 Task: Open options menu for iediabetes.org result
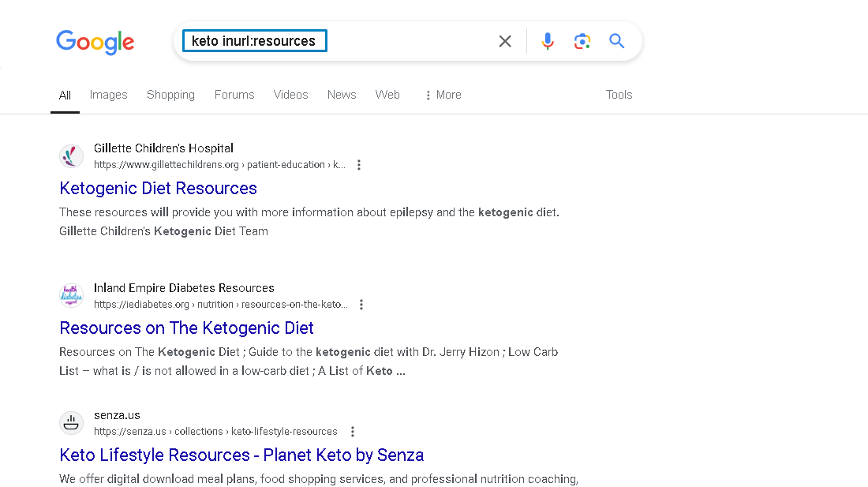361,305
